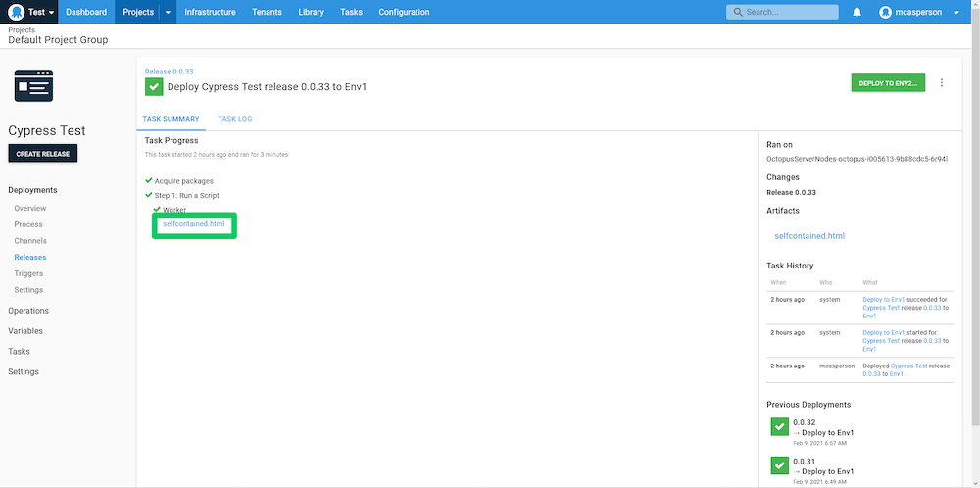Click green check icon for deployment 0.0.32
The height and width of the screenshot is (488, 980).
pos(779,426)
